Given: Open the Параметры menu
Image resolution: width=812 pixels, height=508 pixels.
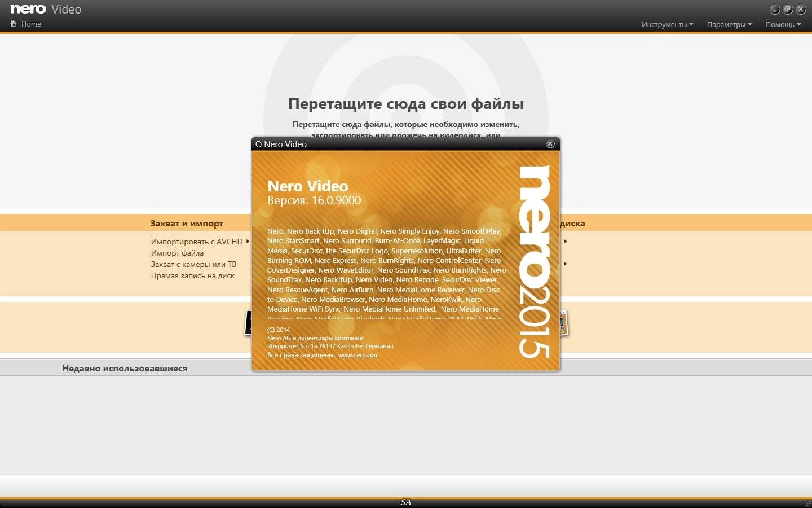Looking at the screenshot, I should 729,24.
